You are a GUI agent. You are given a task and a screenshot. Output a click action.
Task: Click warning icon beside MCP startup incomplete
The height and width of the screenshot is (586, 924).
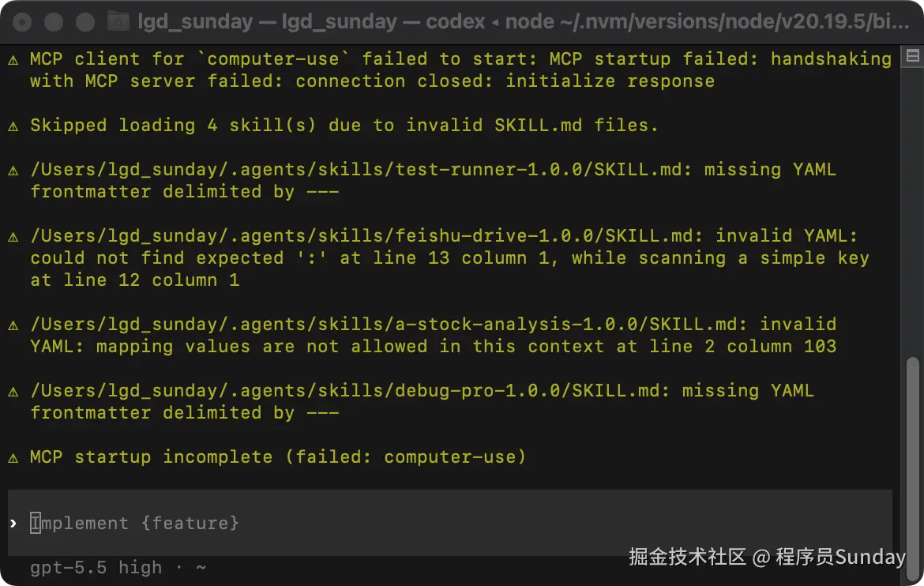pyautogui.click(x=13, y=458)
